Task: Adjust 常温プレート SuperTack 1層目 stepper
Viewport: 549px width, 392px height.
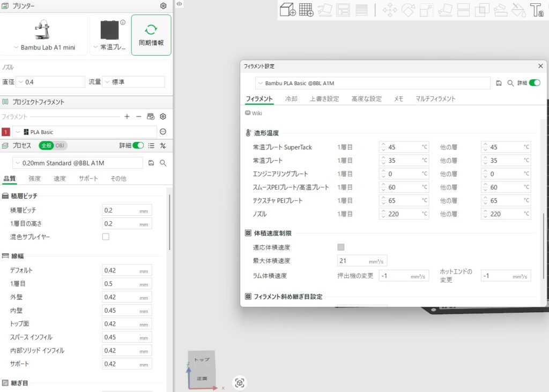Action: pos(383,147)
